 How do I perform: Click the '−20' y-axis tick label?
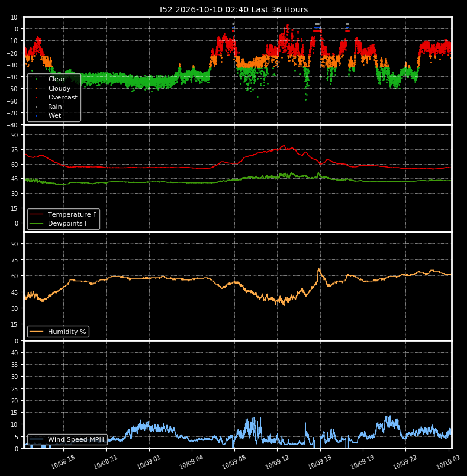click(12, 53)
